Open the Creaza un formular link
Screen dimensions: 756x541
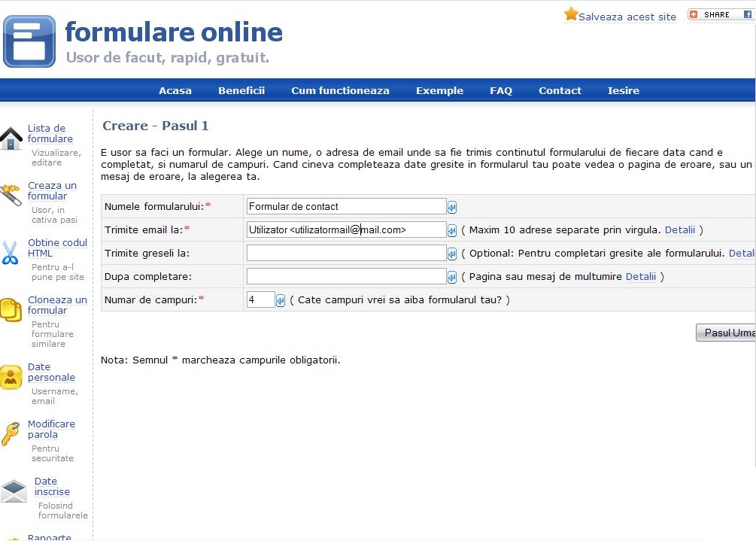click(52, 190)
